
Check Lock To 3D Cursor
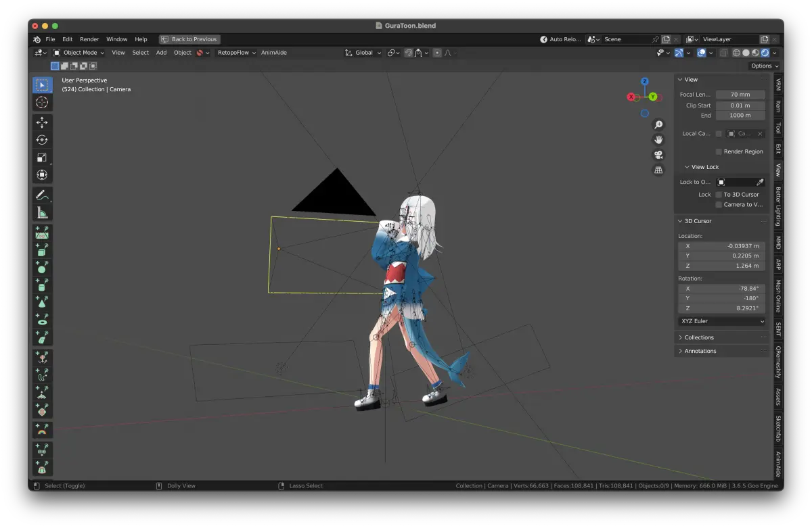click(x=719, y=194)
